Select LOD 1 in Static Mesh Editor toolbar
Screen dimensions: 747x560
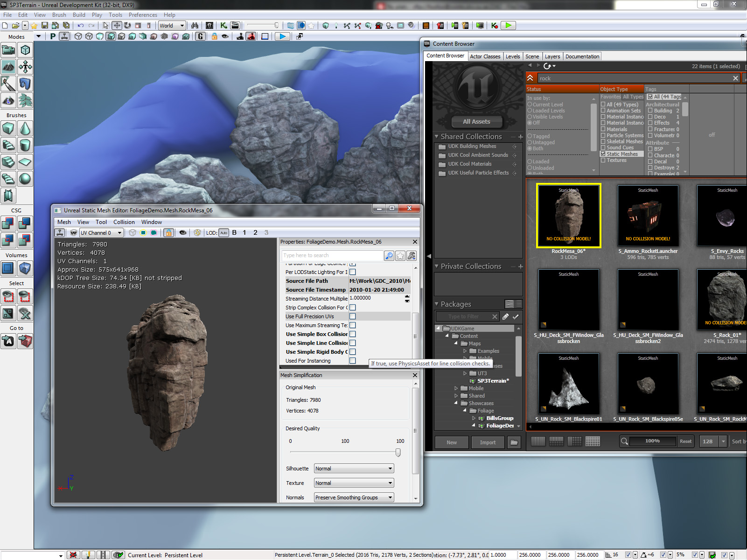click(x=244, y=232)
